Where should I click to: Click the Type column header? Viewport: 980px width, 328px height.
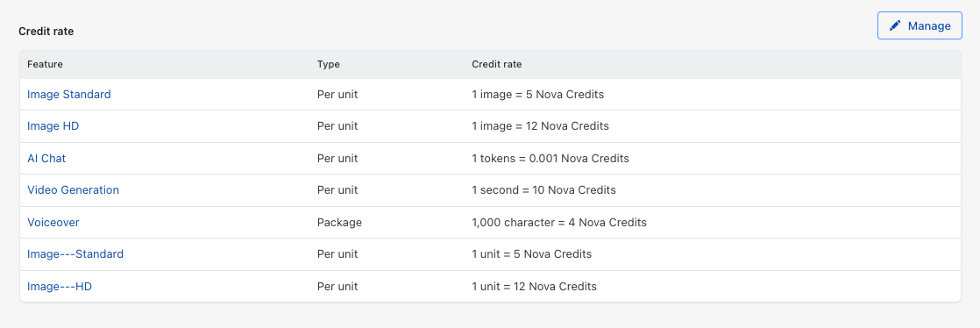(x=328, y=64)
